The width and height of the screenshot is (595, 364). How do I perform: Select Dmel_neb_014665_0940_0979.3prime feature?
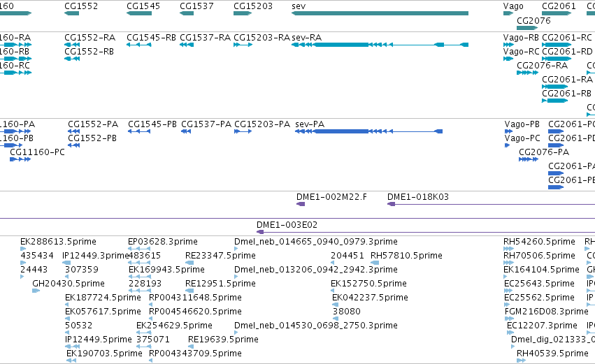point(236,249)
